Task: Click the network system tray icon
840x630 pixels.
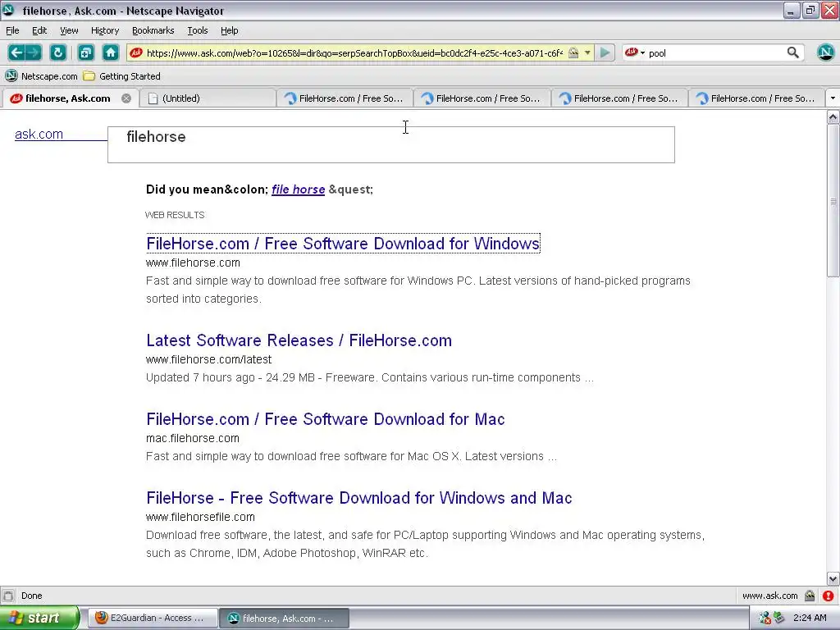Action: (765, 618)
